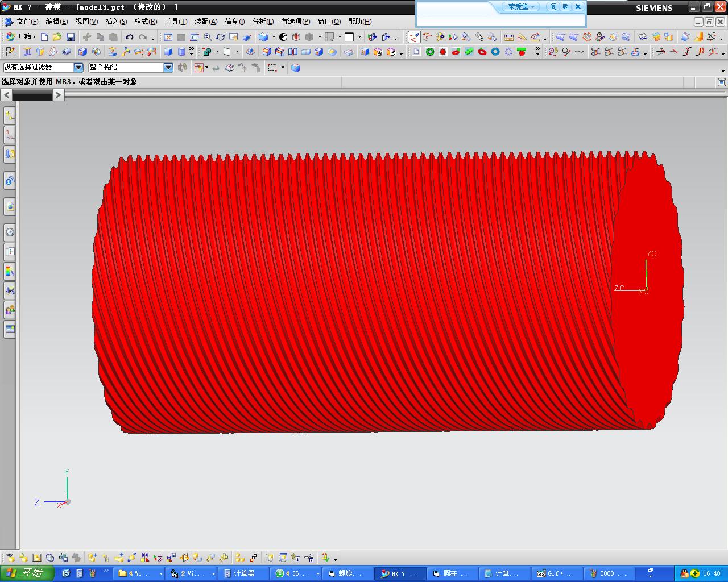Click the Extrude feature icon
Screen dimensions: 728x582
click(x=27, y=52)
